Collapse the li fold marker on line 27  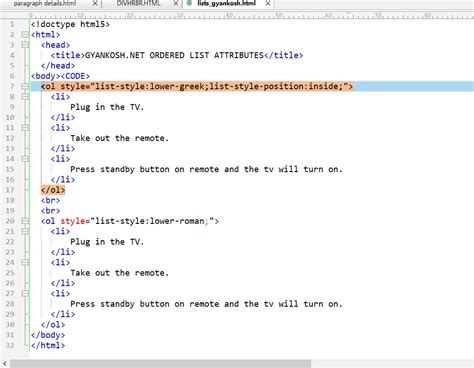(24, 293)
